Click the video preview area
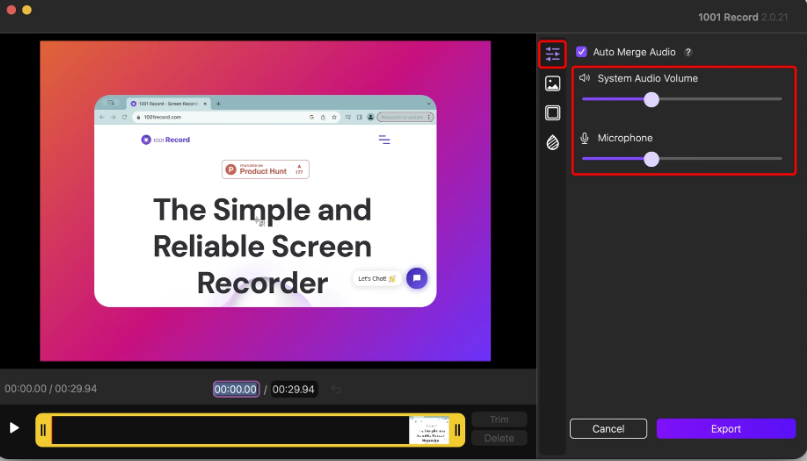 click(x=265, y=201)
